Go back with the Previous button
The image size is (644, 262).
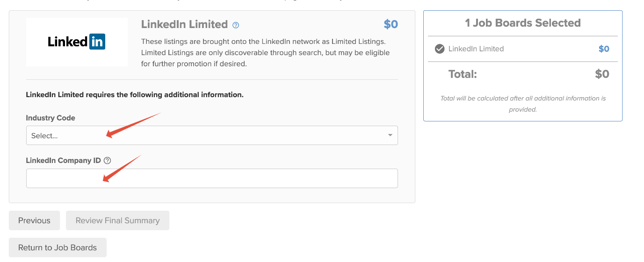tap(34, 220)
